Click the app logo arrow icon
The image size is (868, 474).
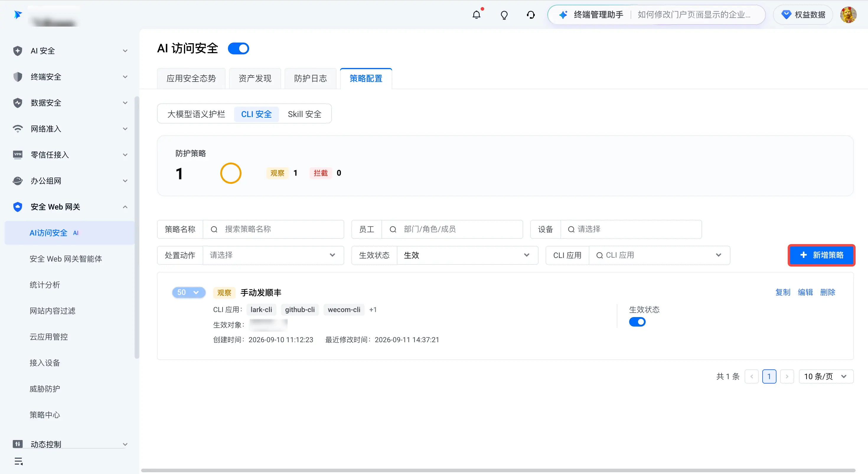tap(18, 14)
